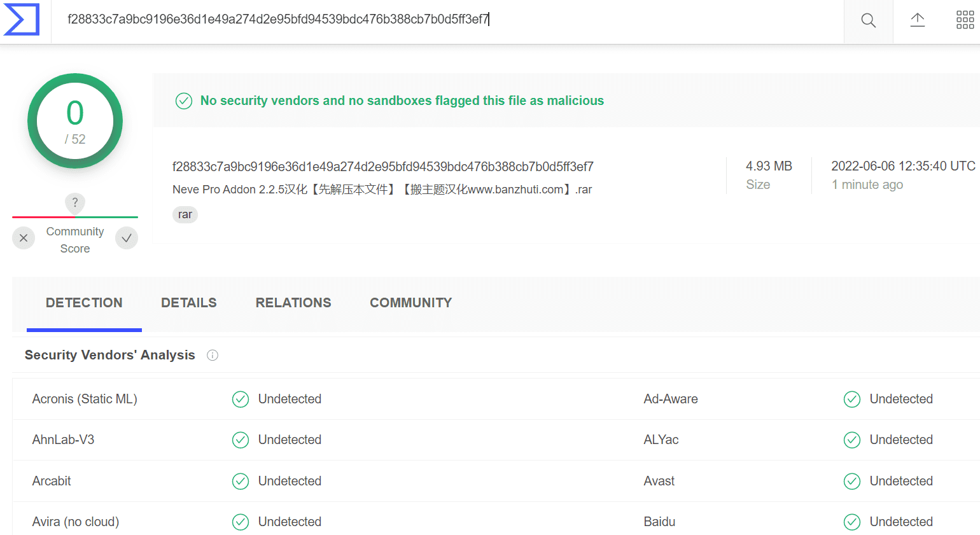Image resolution: width=980 pixels, height=535 pixels.
Task: Click the file hash text in summary
Action: pos(383,167)
